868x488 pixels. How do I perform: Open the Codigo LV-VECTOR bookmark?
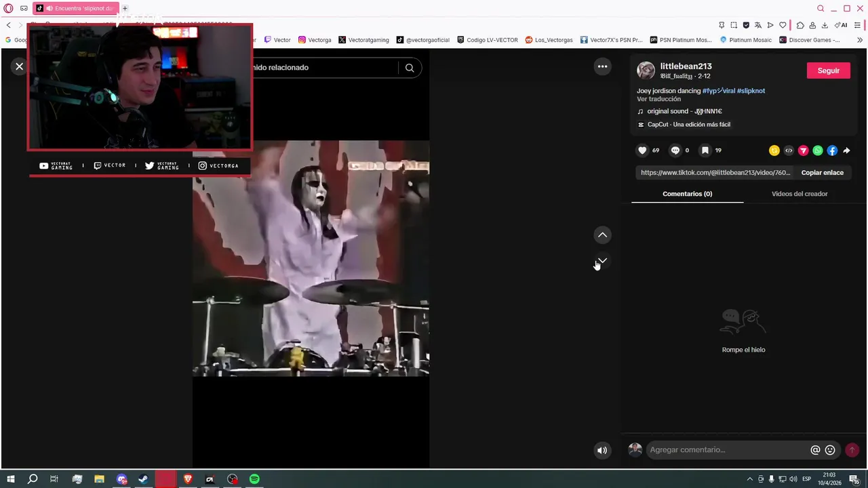click(x=488, y=40)
